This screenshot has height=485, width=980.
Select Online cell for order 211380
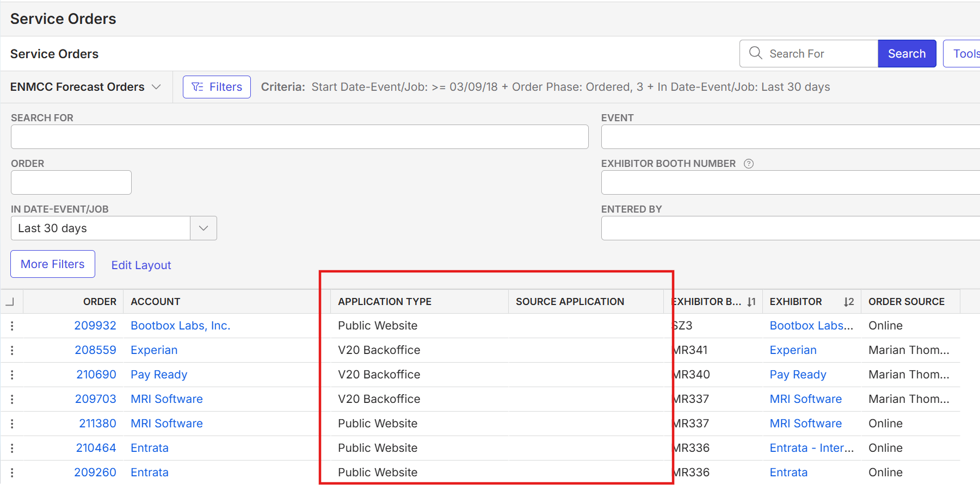885,424
